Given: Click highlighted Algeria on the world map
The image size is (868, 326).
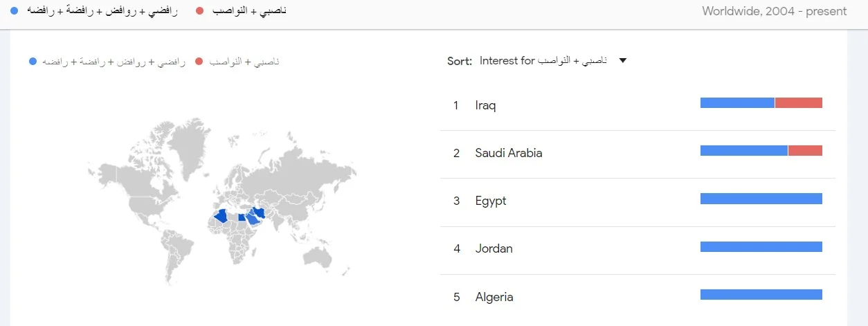Looking at the screenshot, I should click(222, 216).
